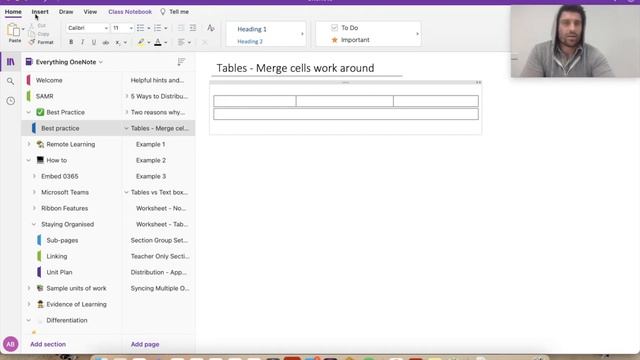Open recent notes clock icon
Viewport: 640px width, 360px height.
(11, 101)
